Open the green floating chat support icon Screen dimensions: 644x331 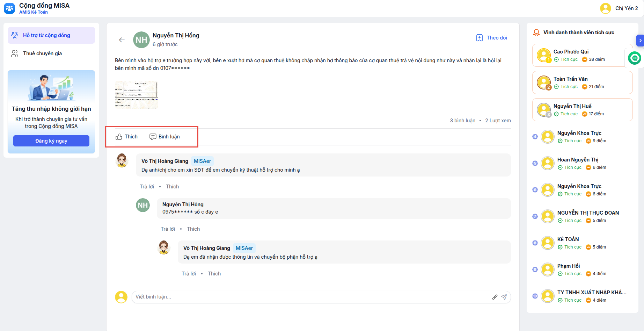[x=634, y=58]
